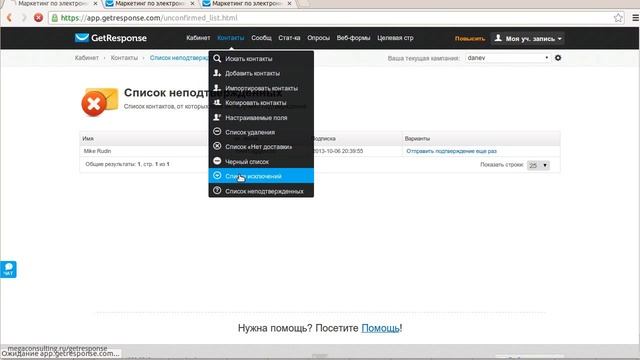Viewport: 640px width, 360px height.
Task: Open the Целевая стр menu
Action: click(x=395, y=38)
